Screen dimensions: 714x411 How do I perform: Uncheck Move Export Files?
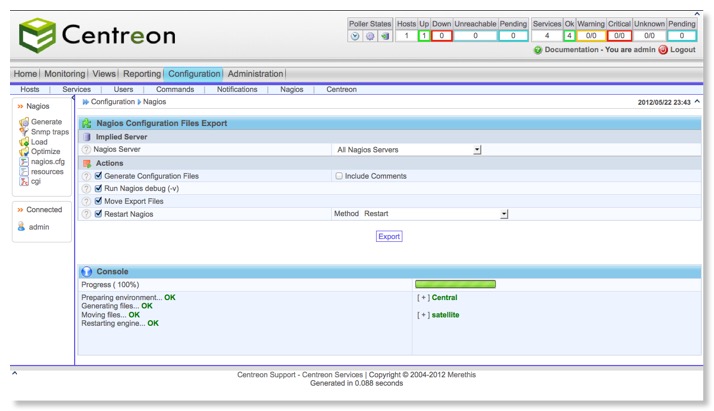pos(98,201)
